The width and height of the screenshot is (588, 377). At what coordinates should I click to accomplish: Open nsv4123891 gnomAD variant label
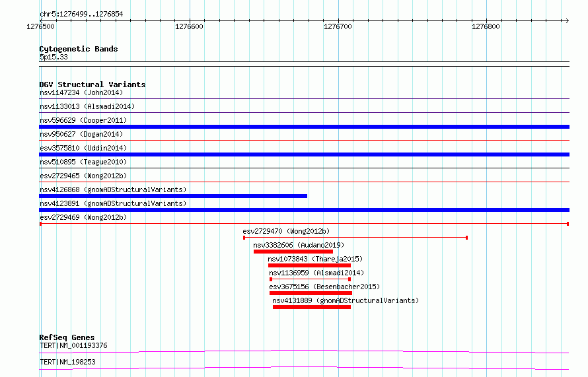coord(113,203)
